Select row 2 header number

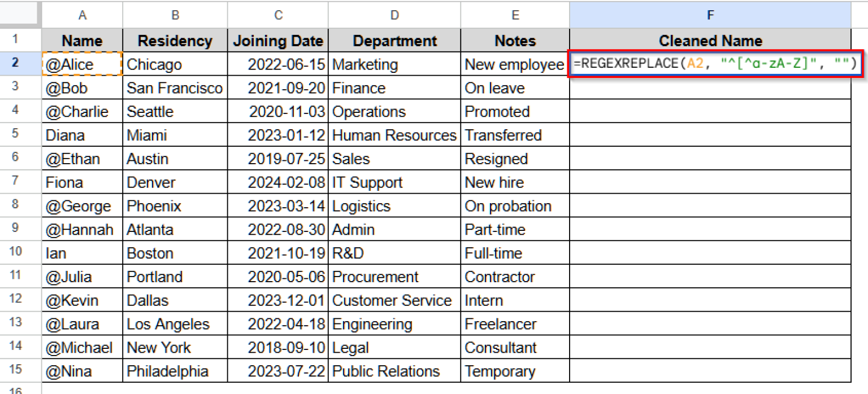(15, 63)
